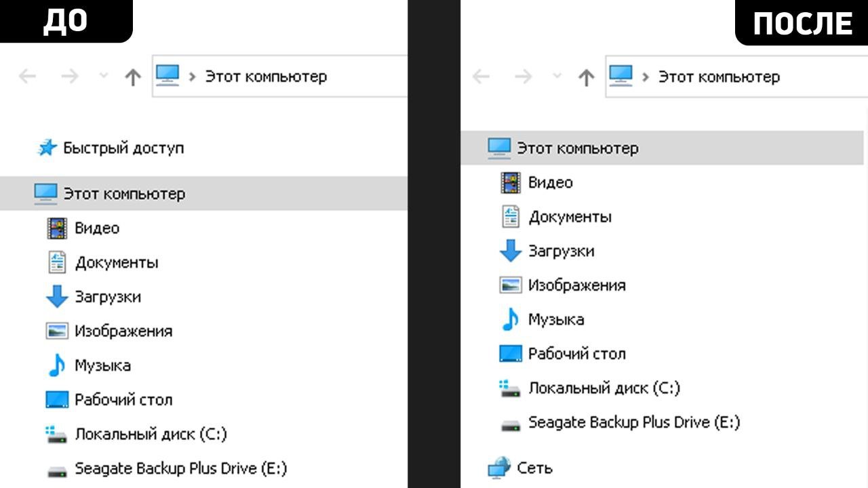Click the Seagate drive icon in ПОСЛЕ panel
Image resolution: width=868 pixels, height=488 pixels.
(x=510, y=425)
